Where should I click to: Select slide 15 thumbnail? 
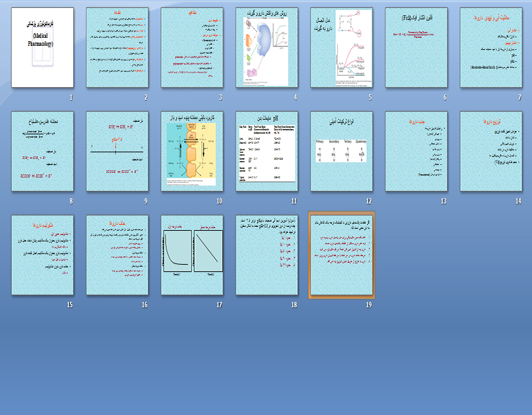tap(43, 255)
